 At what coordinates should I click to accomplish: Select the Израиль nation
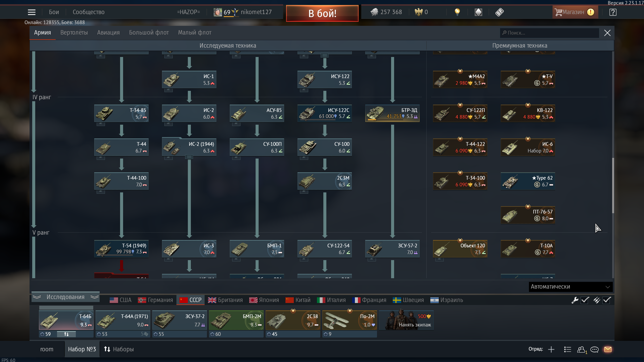point(446,300)
